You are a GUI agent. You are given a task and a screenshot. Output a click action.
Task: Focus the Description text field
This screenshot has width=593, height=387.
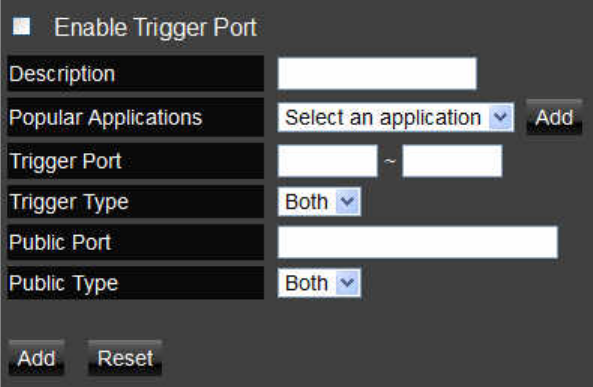[377, 74]
